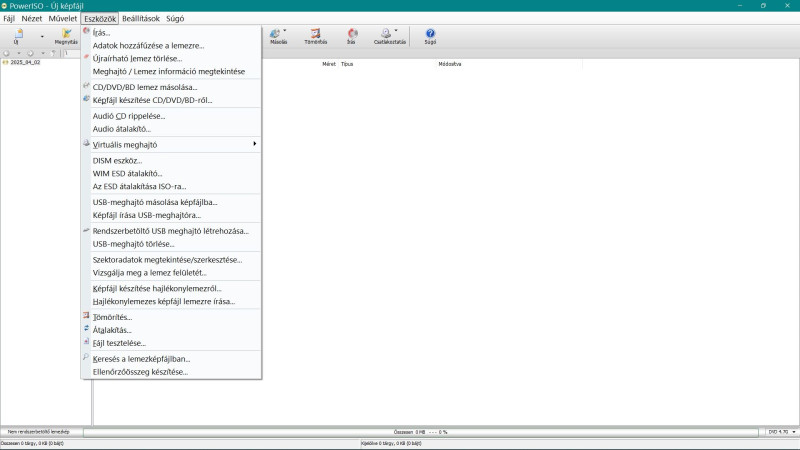The width and height of the screenshot is (800, 450).
Task: Open the Beállítások menu
Action: coord(141,18)
